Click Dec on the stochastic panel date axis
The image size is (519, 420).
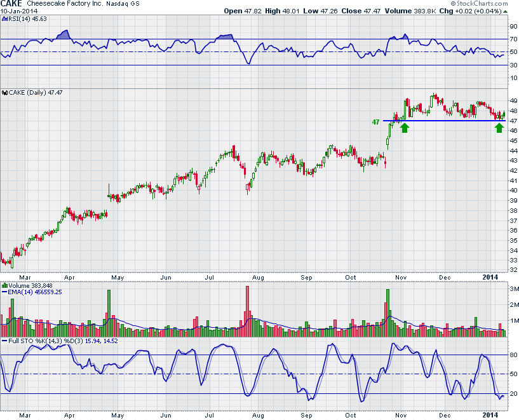click(x=445, y=416)
